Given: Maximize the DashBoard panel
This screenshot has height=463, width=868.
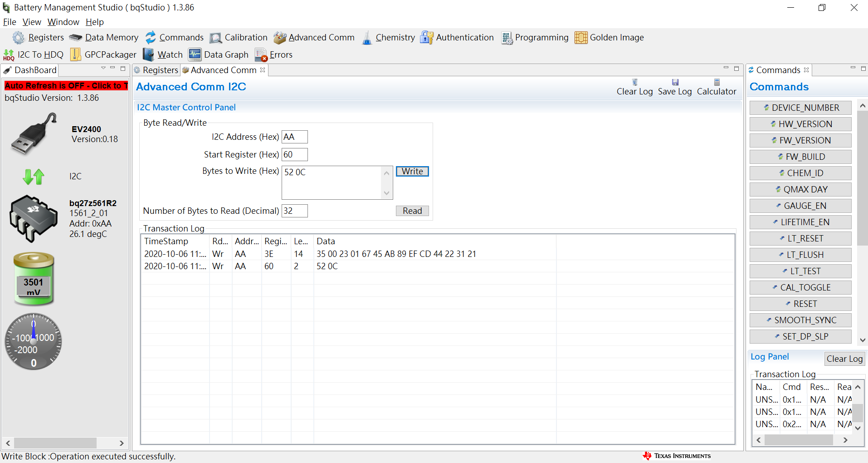Looking at the screenshot, I should click(123, 69).
